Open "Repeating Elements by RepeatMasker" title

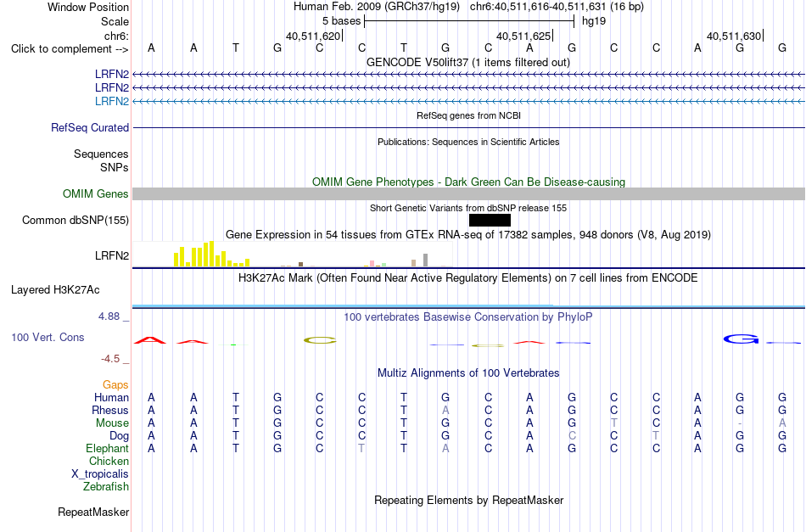(469, 501)
